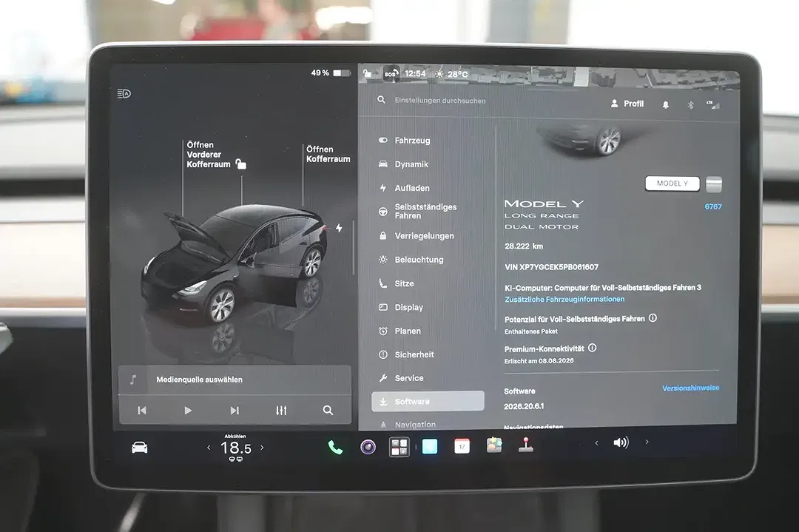Open the all apps launcher icon

click(399, 447)
